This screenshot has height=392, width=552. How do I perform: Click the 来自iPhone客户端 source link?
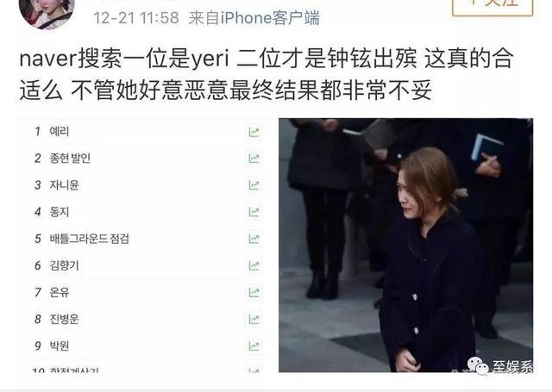254,18
